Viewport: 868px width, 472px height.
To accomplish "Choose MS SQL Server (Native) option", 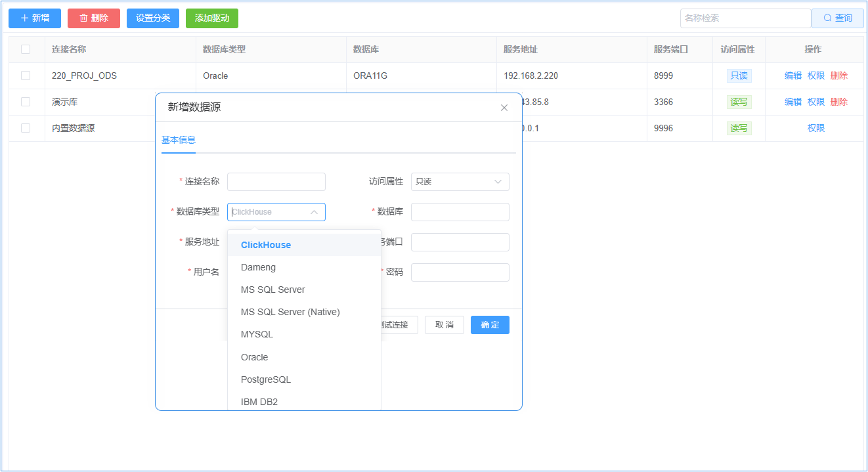I will click(x=304, y=312).
